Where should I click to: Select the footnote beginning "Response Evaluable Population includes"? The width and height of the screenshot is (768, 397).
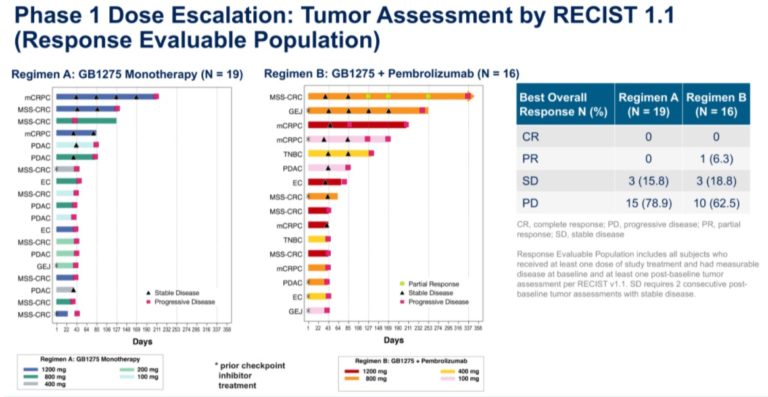pyautogui.click(x=637, y=274)
